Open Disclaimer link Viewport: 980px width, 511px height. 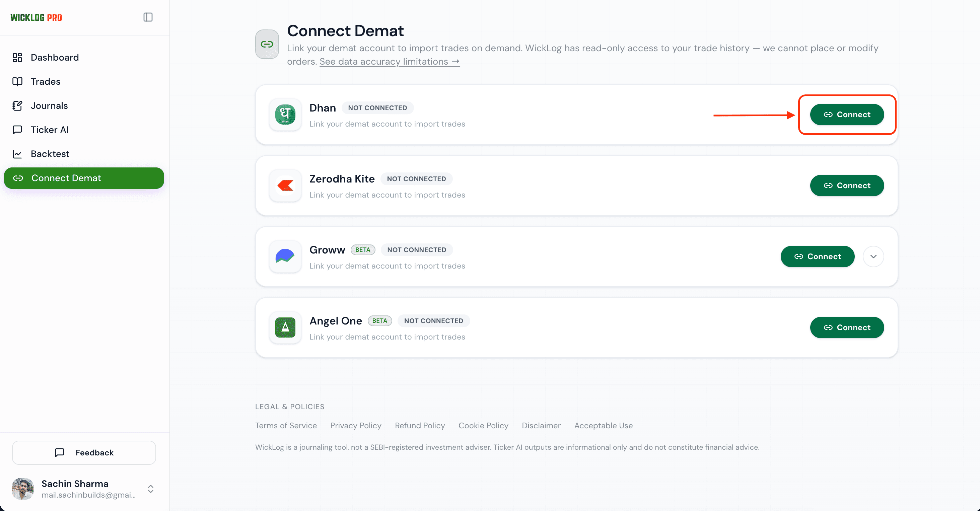click(x=541, y=426)
